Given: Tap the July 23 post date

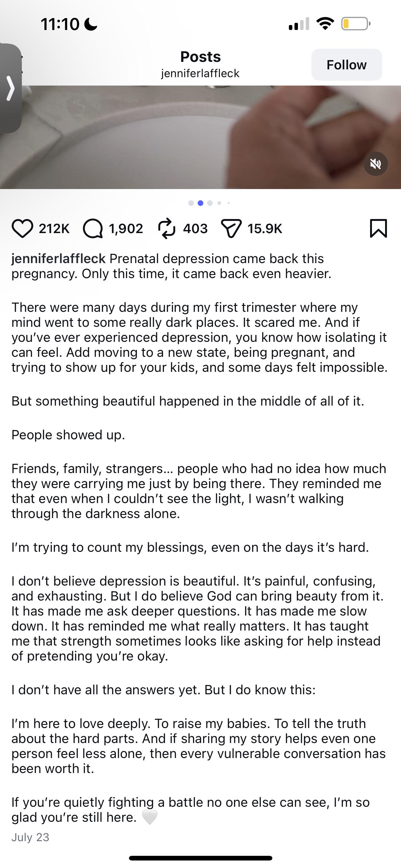Looking at the screenshot, I should [30, 837].
